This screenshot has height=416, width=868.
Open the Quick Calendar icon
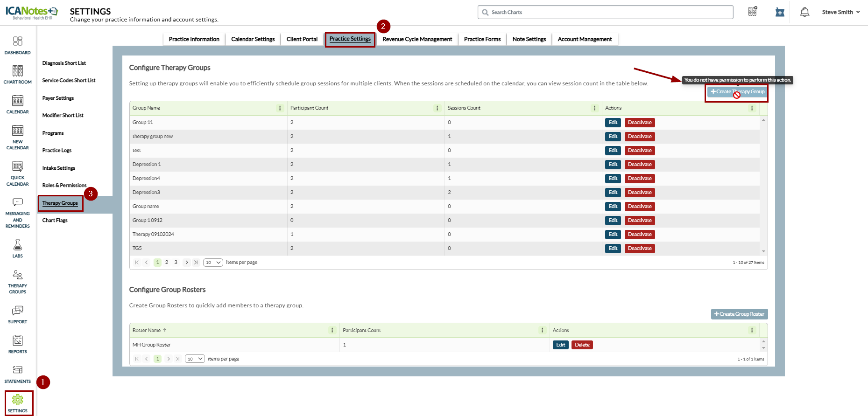18,173
